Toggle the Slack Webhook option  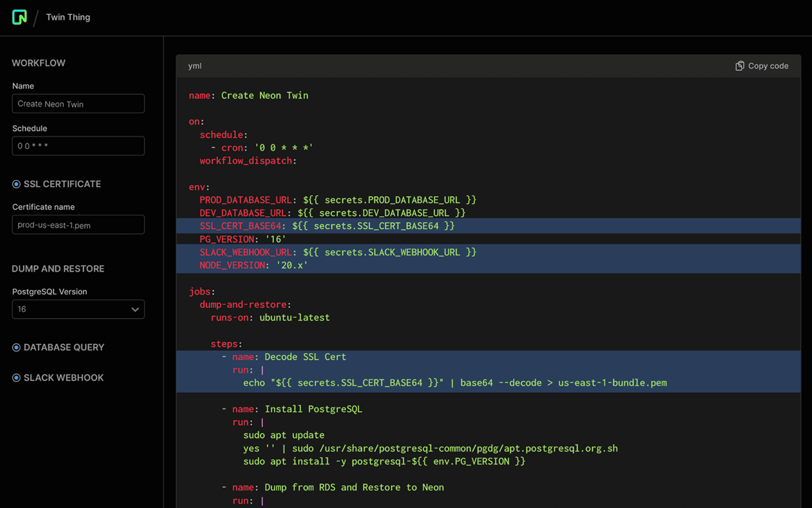click(17, 378)
